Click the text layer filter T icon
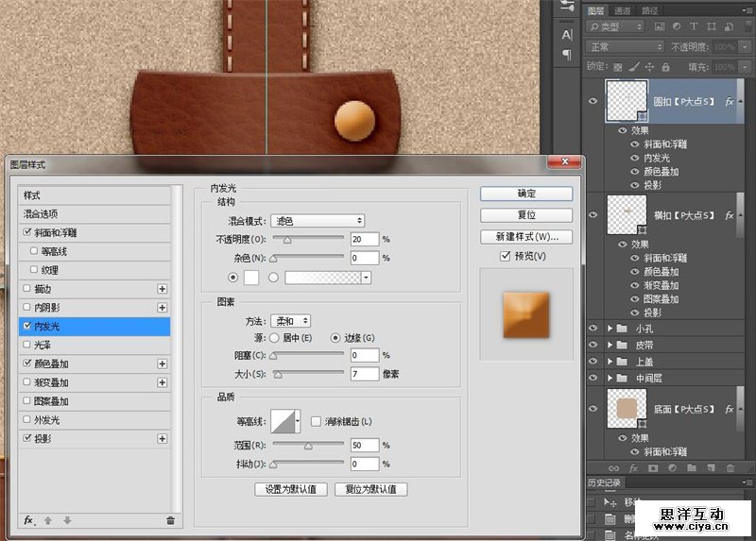The height and width of the screenshot is (541, 756). pyautogui.click(x=695, y=25)
